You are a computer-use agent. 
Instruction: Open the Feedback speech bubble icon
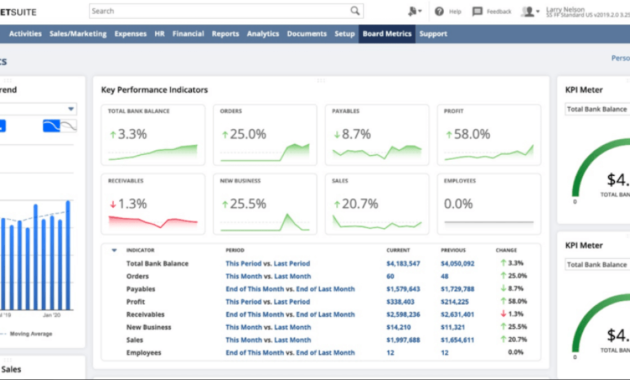tap(477, 11)
